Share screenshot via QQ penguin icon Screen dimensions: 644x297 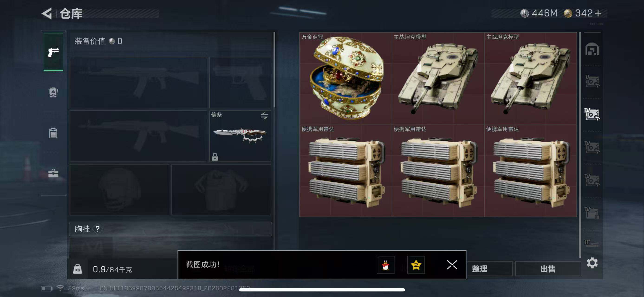(386, 265)
